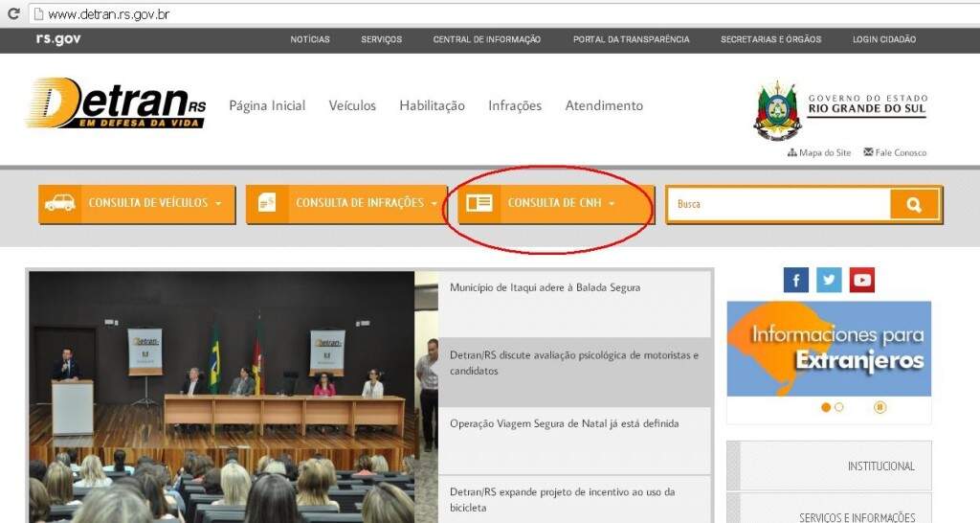Click the Rio Grande do Sul coat of arms
980x523 pixels.
pos(776,110)
